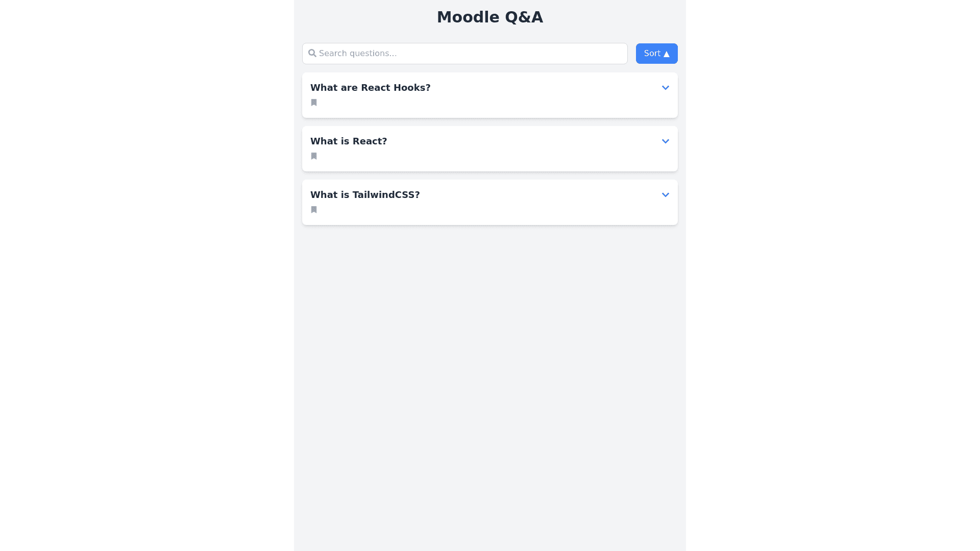The image size is (980, 551).
Task: Click bookmark icon under "What is React?"
Action: 314,156
